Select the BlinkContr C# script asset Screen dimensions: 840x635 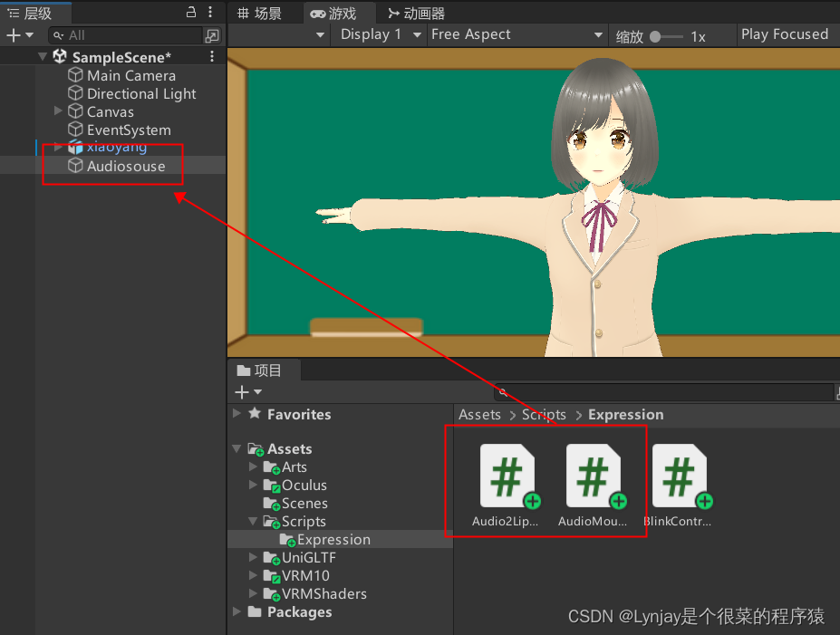681,476
